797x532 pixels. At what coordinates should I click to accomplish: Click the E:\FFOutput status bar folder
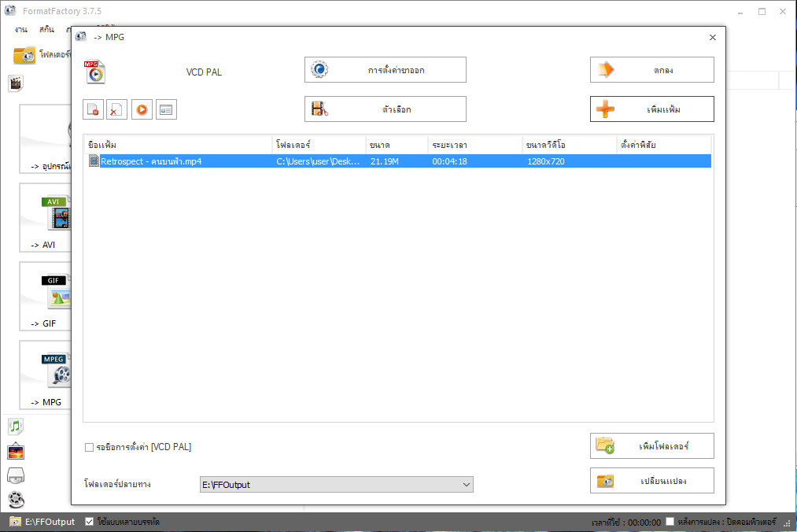tap(42, 522)
